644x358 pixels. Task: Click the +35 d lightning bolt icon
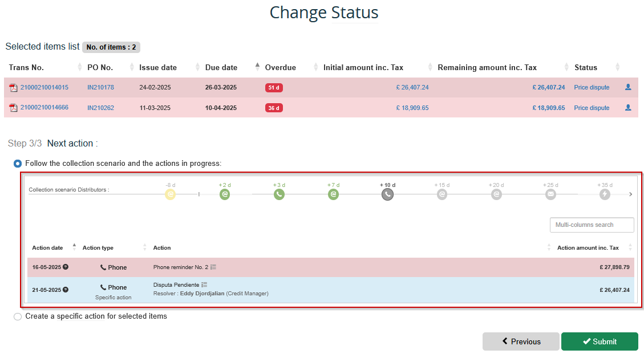click(605, 194)
